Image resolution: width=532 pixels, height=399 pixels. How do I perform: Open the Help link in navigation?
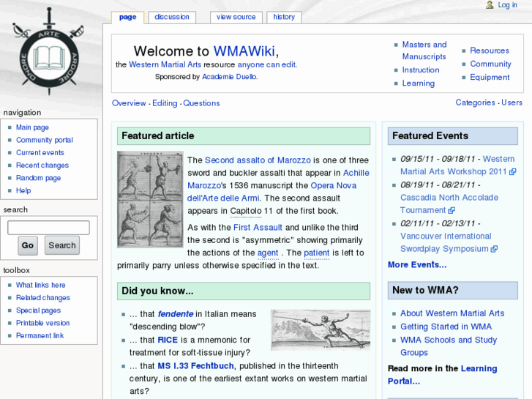pyautogui.click(x=23, y=190)
